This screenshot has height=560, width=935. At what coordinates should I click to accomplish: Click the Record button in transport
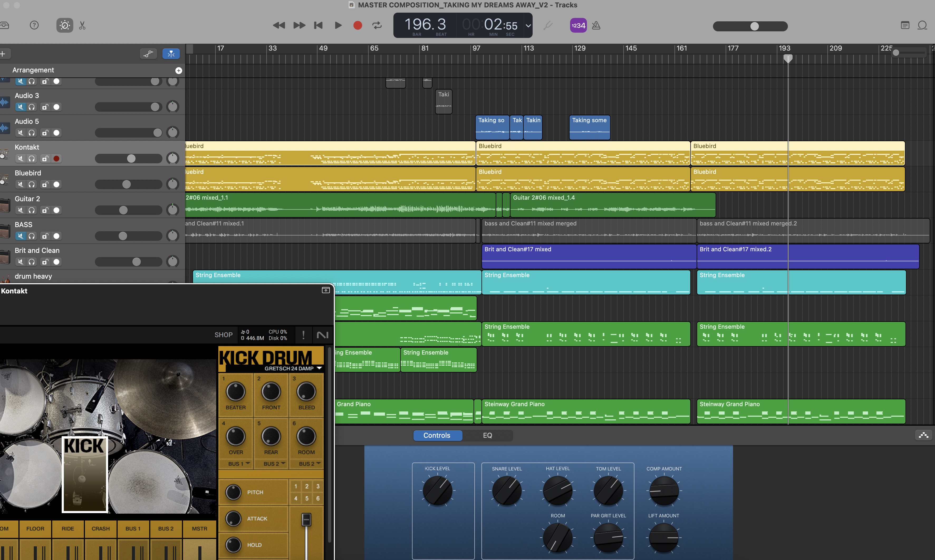coord(357,25)
